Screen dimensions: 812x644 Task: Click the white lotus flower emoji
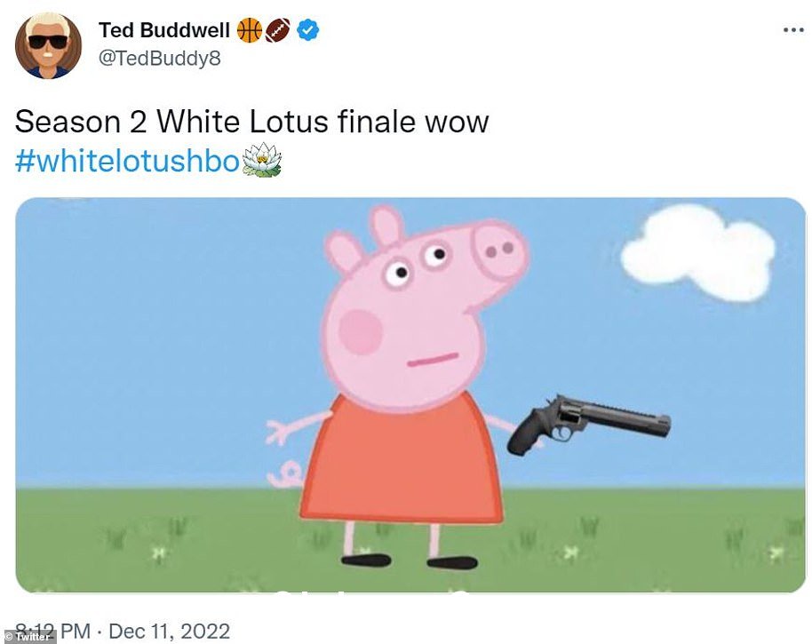click(262, 160)
